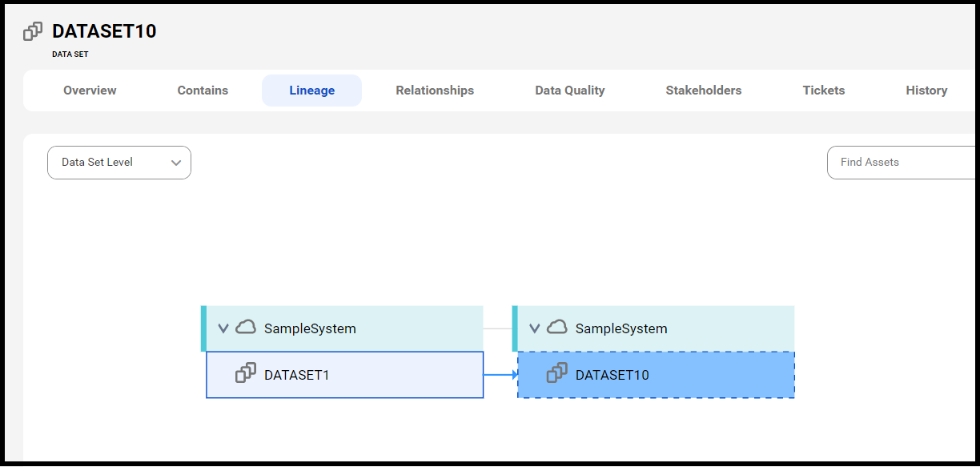Screen dimensions: 980x467
Task: Click the DATASET10 page title
Action: coord(104,31)
